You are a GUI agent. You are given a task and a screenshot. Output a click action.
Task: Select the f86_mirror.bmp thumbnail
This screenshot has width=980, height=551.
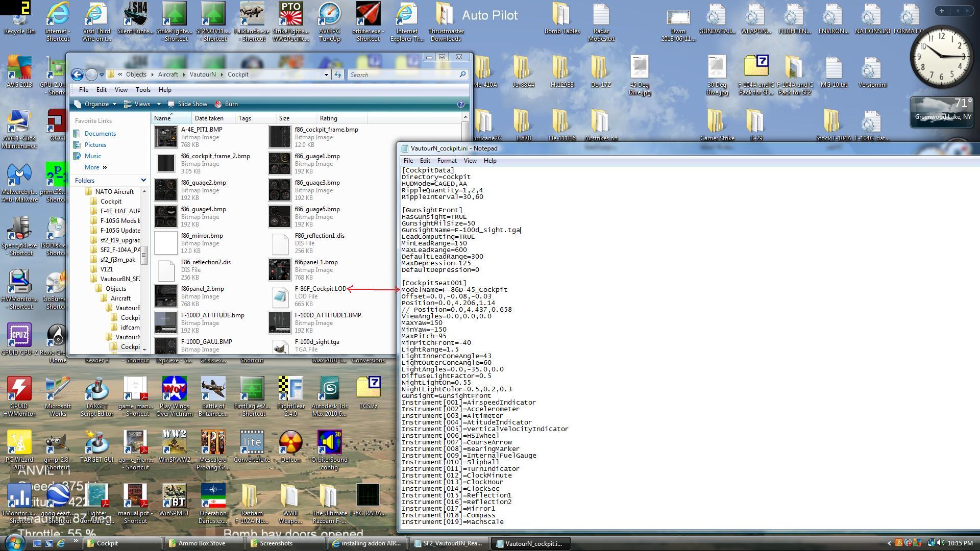[166, 243]
